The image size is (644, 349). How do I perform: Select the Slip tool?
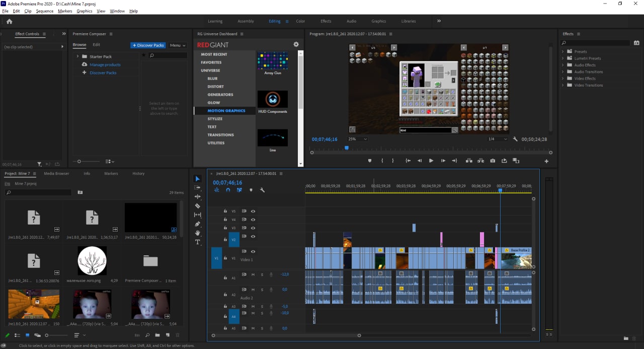tap(198, 215)
